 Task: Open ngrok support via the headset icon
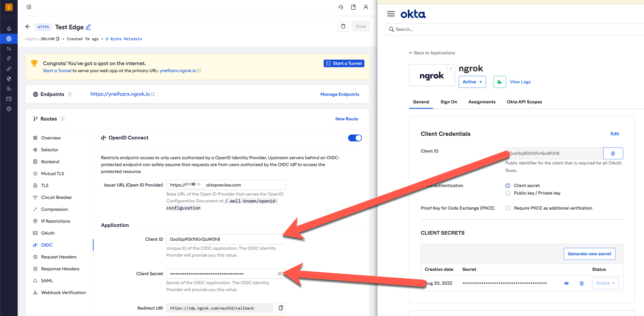coord(340,7)
